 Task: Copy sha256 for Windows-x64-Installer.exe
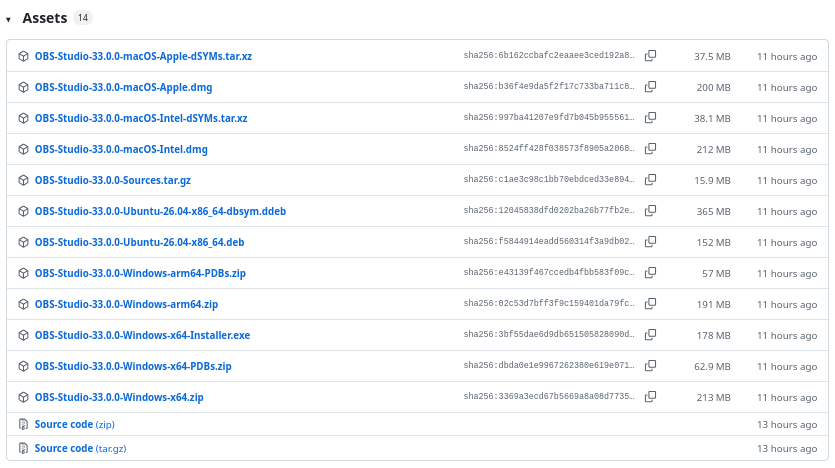[x=650, y=334]
